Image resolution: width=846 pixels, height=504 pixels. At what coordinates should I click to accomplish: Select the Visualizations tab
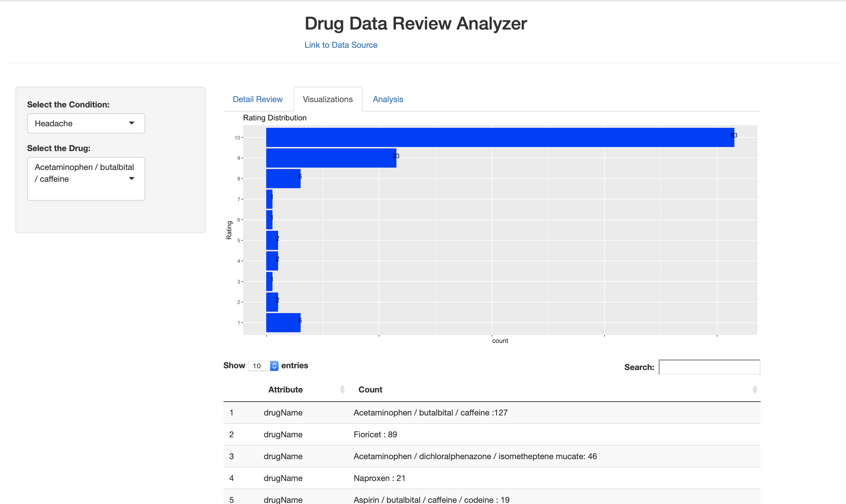328,99
